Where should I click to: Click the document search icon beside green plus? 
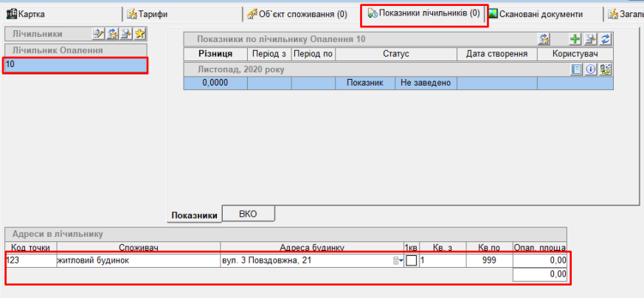click(591, 39)
